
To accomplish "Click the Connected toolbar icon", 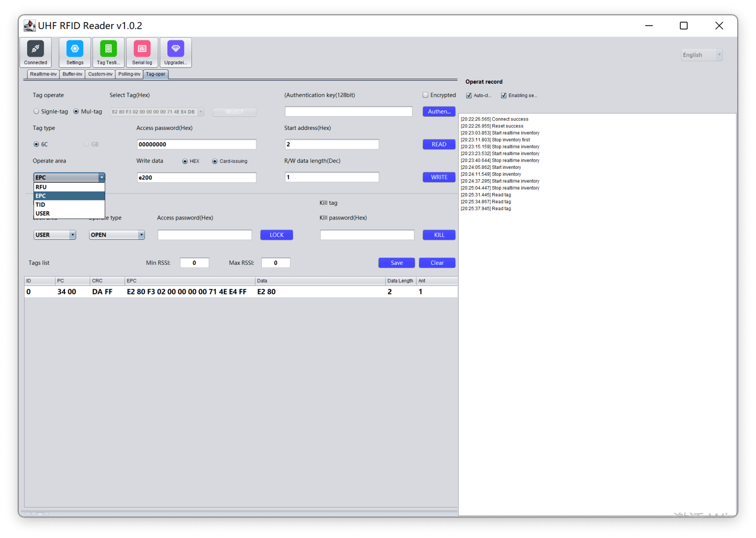I will click(x=35, y=52).
